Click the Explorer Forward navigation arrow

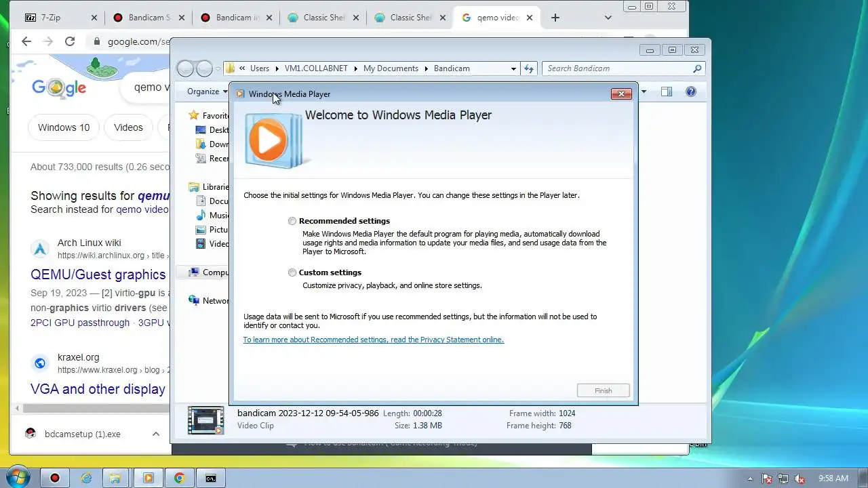(x=204, y=68)
